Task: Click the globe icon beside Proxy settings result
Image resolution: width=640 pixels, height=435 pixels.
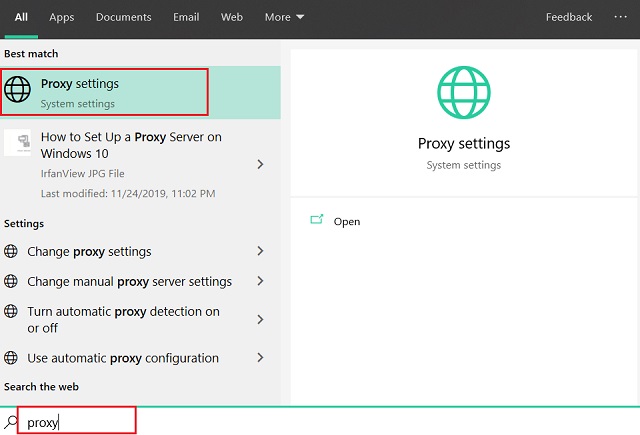Action: tap(18, 89)
